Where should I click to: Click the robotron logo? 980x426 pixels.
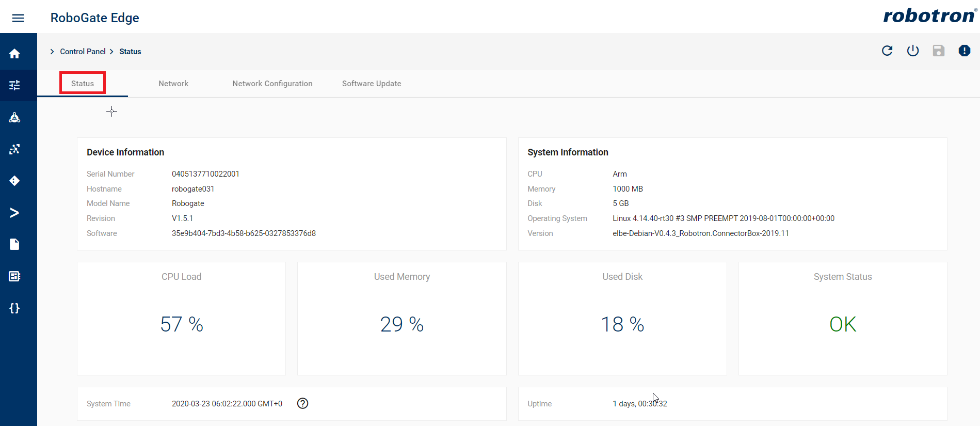click(930, 15)
